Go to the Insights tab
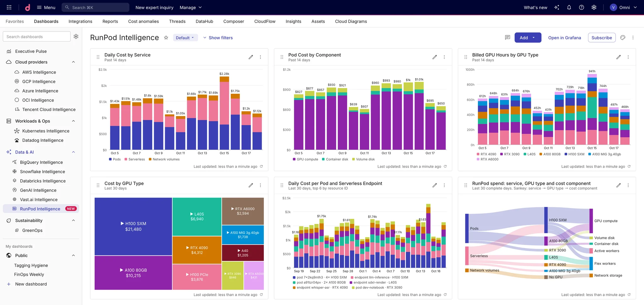 293,21
